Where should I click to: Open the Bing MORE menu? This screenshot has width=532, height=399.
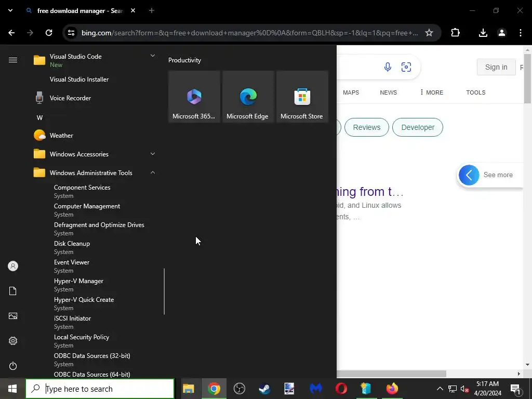pyautogui.click(x=431, y=92)
